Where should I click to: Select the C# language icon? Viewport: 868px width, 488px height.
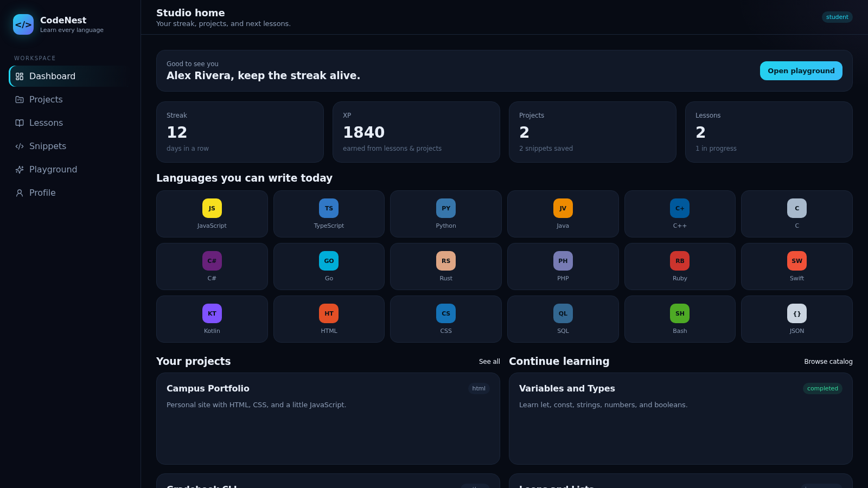click(x=212, y=261)
